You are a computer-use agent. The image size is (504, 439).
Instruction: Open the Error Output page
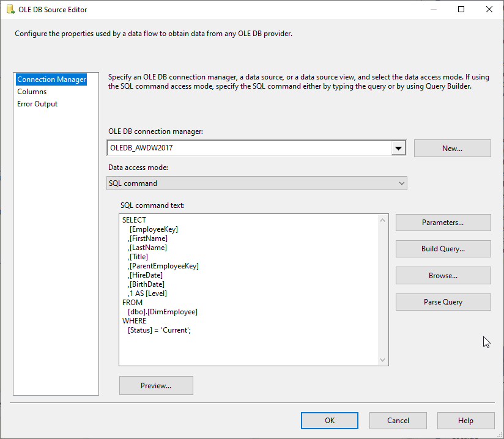point(37,104)
